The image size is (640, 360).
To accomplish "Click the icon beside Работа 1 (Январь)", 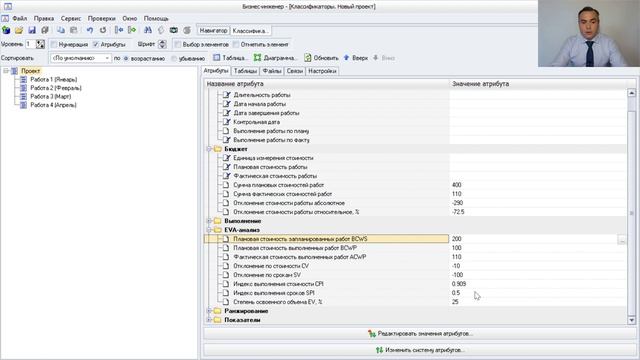I will [24, 80].
